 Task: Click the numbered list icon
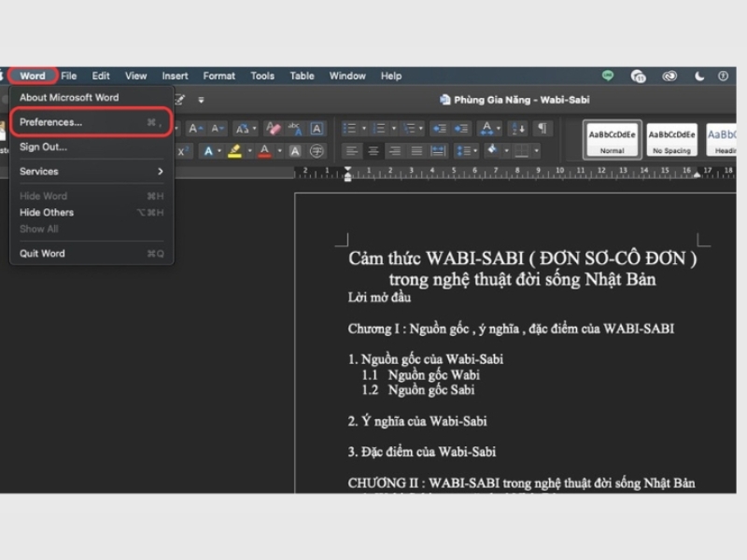pos(379,129)
